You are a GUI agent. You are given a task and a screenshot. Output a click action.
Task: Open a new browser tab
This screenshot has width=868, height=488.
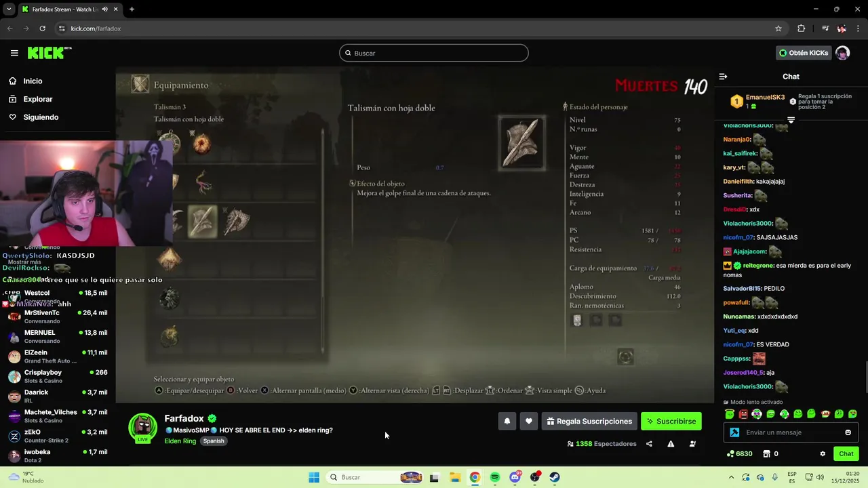pos(132,9)
